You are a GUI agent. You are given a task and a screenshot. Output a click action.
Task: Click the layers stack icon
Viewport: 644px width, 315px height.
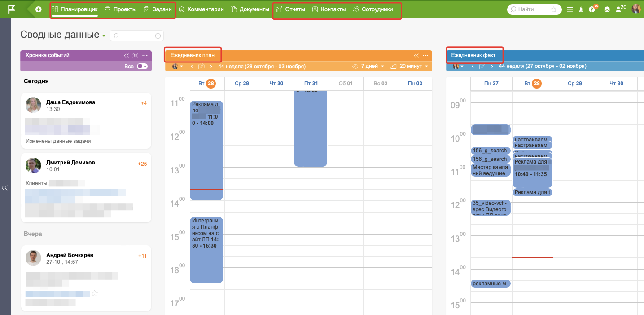tap(607, 9)
